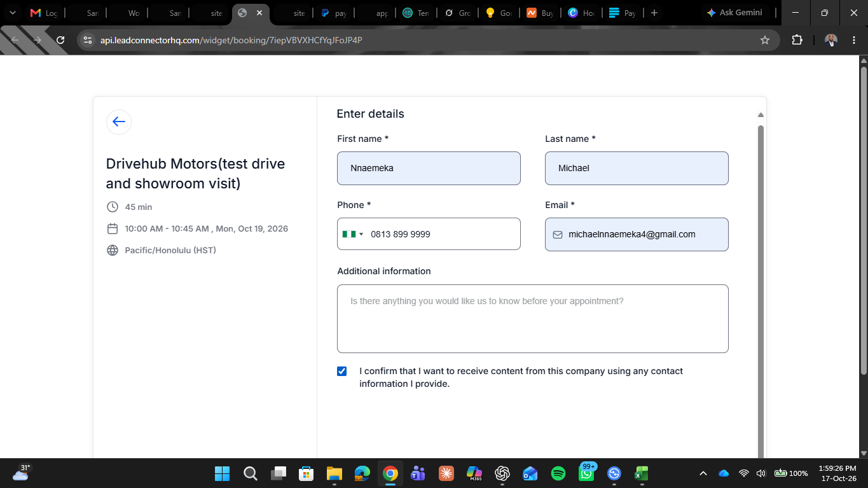Click the Phone number field
Screen dimensions: 868x488
click(429, 234)
